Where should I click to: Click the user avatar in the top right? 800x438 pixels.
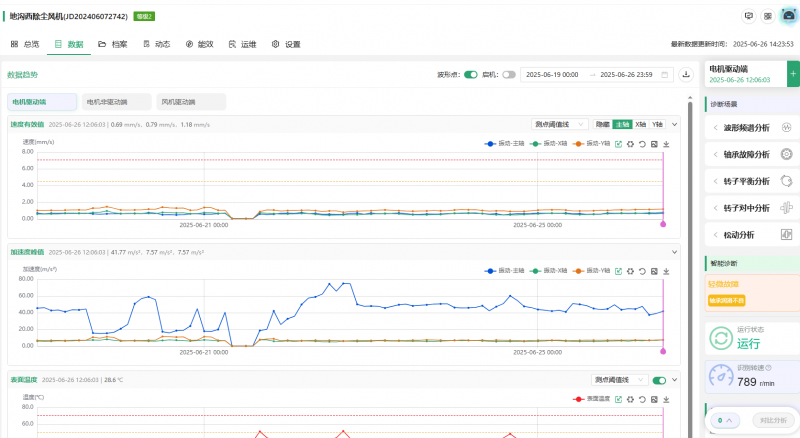(788, 16)
